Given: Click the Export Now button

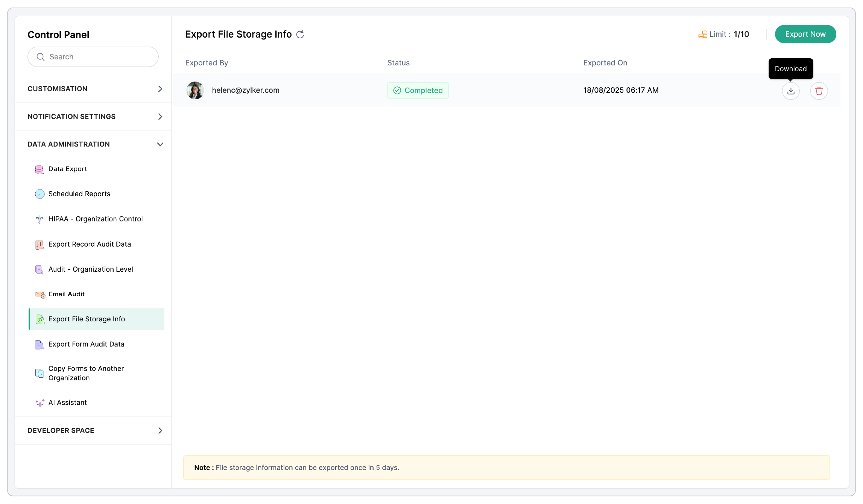Looking at the screenshot, I should click(805, 34).
